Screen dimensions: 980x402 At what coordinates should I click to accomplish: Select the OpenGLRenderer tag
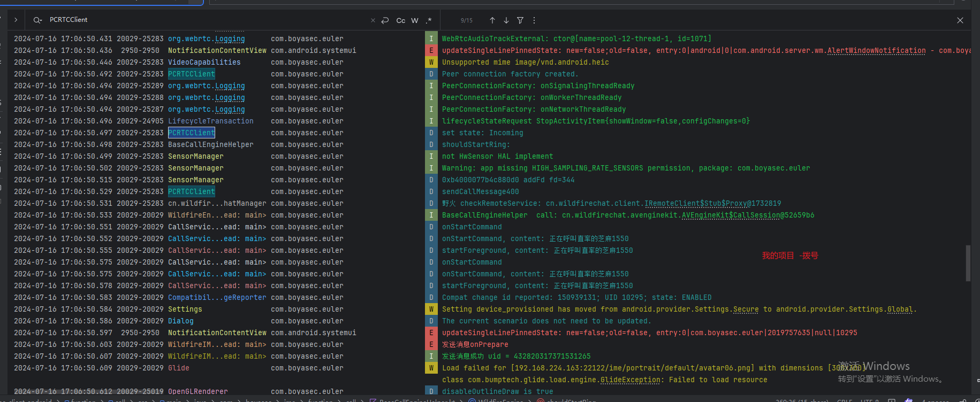tap(198, 391)
